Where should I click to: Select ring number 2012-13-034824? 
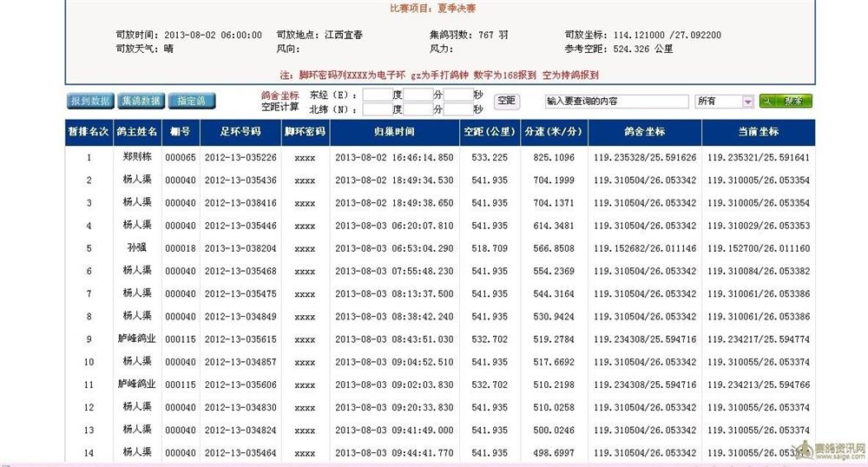click(x=240, y=430)
